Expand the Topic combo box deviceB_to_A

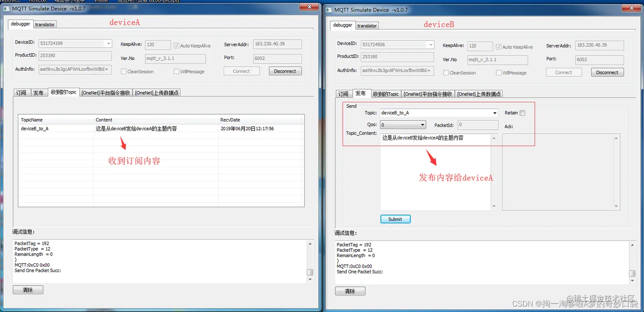click(x=494, y=113)
